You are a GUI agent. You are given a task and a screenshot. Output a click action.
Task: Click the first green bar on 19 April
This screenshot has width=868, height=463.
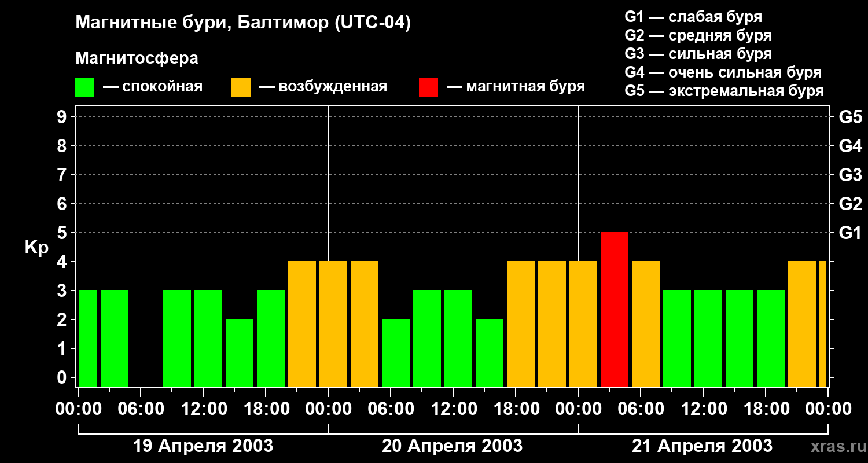tap(88, 338)
